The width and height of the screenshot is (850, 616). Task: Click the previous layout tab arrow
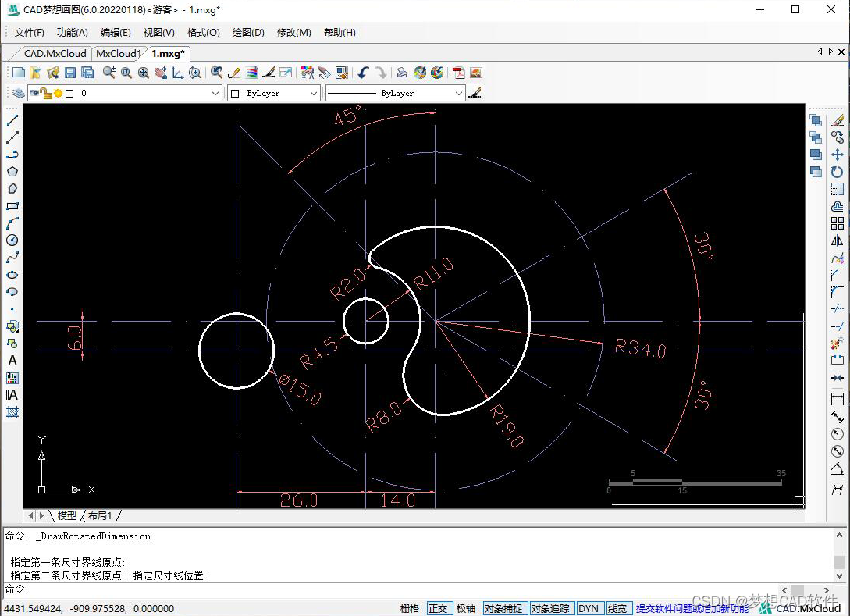(x=30, y=516)
